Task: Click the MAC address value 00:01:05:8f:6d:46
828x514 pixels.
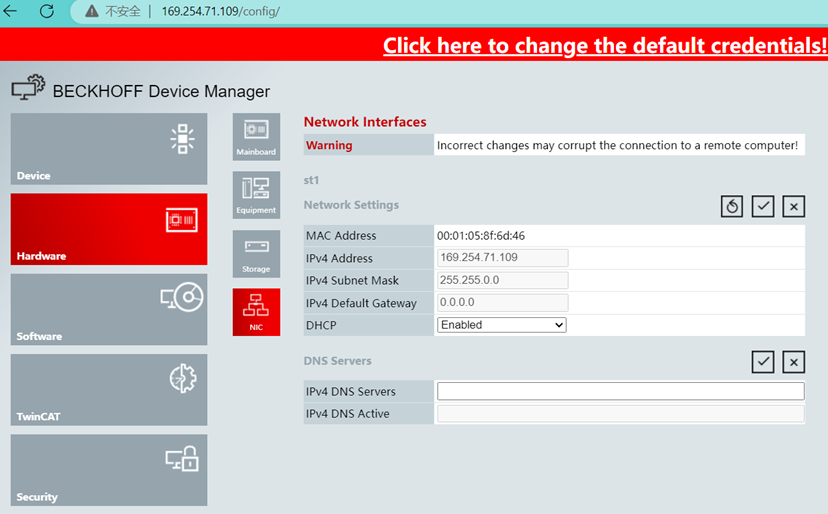Action: [481, 236]
